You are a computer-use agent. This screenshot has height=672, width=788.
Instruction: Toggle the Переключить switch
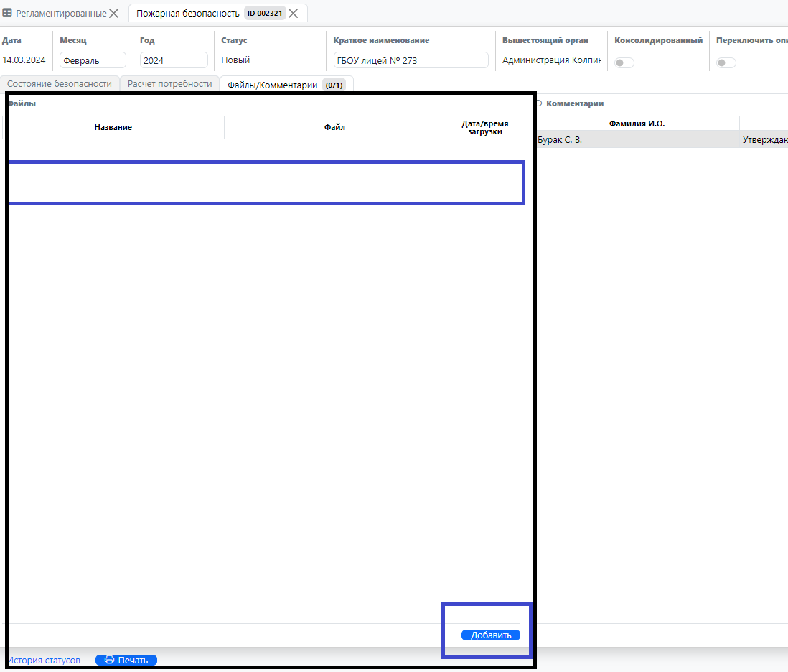coord(726,63)
